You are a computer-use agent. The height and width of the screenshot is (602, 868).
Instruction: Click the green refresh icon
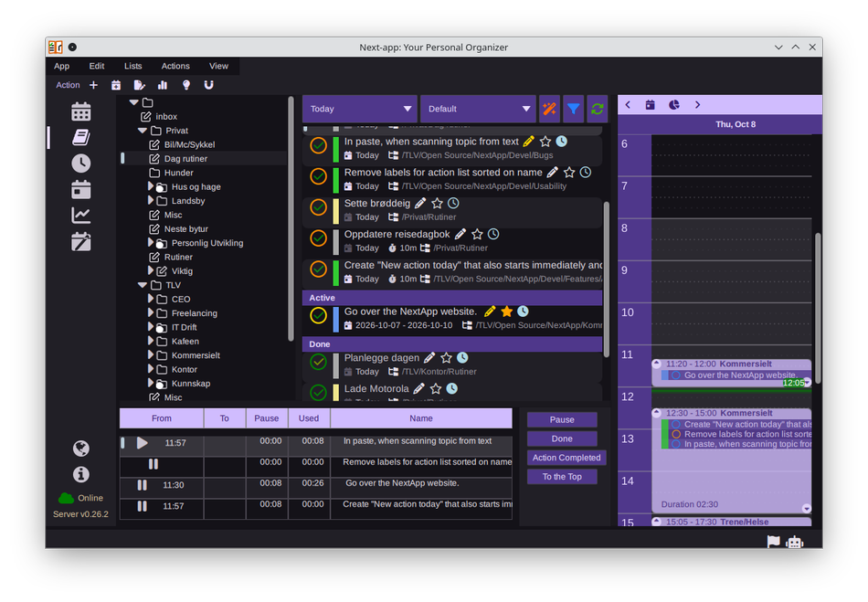(x=598, y=109)
